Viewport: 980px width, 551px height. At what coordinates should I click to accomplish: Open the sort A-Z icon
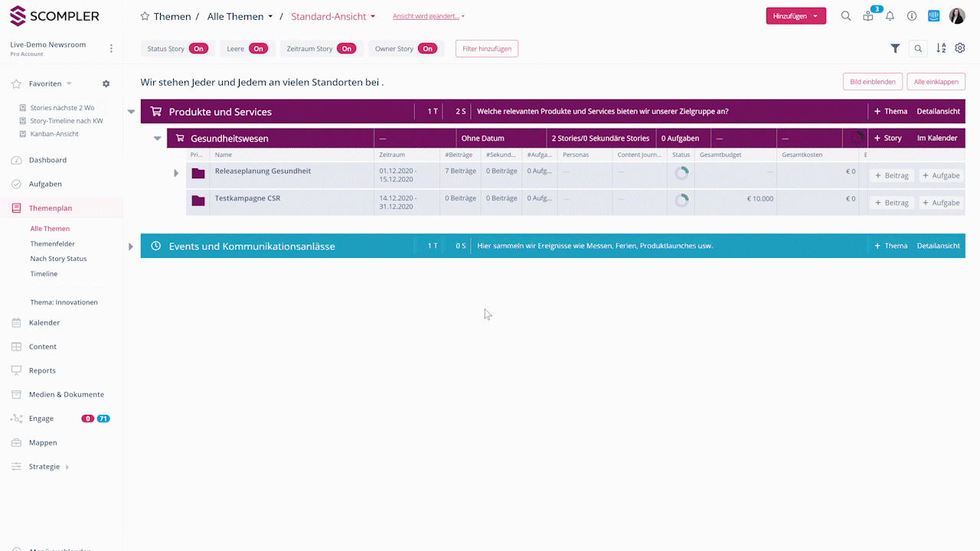pyautogui.click(x=941, y=48)
